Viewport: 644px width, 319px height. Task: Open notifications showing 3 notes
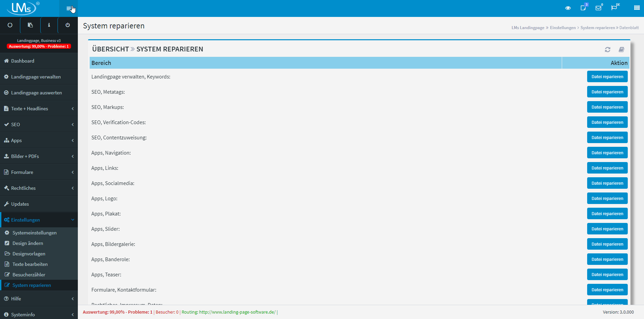click(583, 8)
